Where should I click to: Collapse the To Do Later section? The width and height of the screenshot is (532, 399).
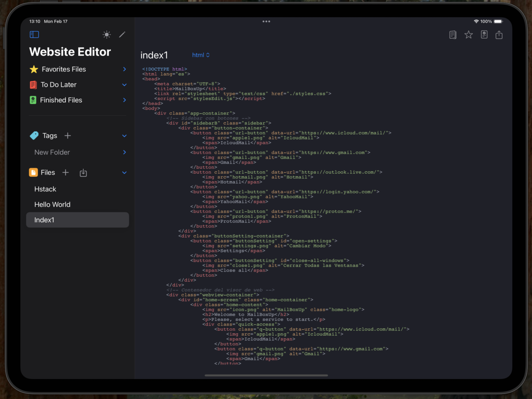pyautogui.click(x=124, y=85)
